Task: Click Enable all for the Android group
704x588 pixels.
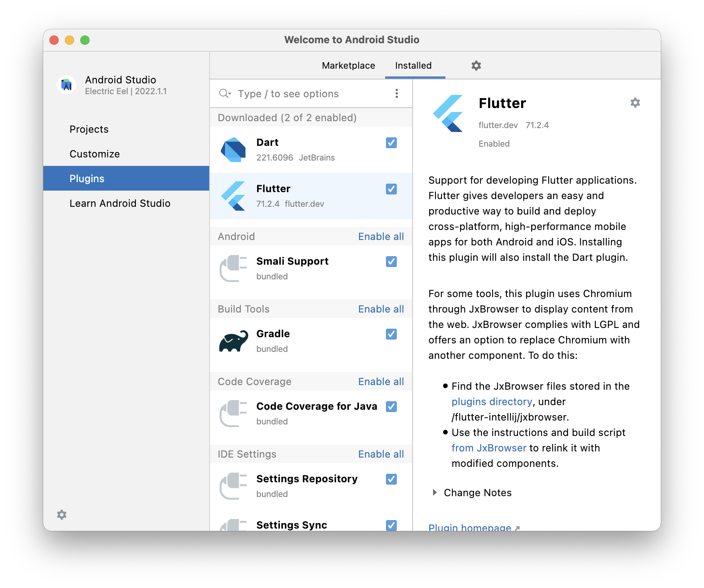Action: tap(381, 237)
